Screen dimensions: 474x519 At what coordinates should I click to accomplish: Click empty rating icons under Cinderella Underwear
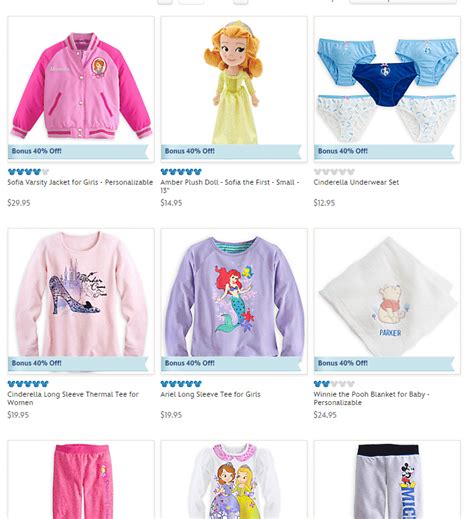[334, 172]
